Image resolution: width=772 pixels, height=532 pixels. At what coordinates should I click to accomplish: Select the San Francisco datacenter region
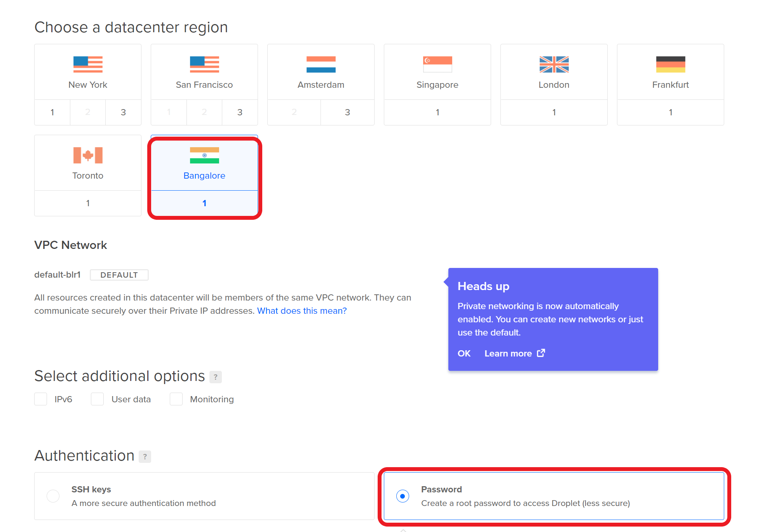(x=205, y=70)
